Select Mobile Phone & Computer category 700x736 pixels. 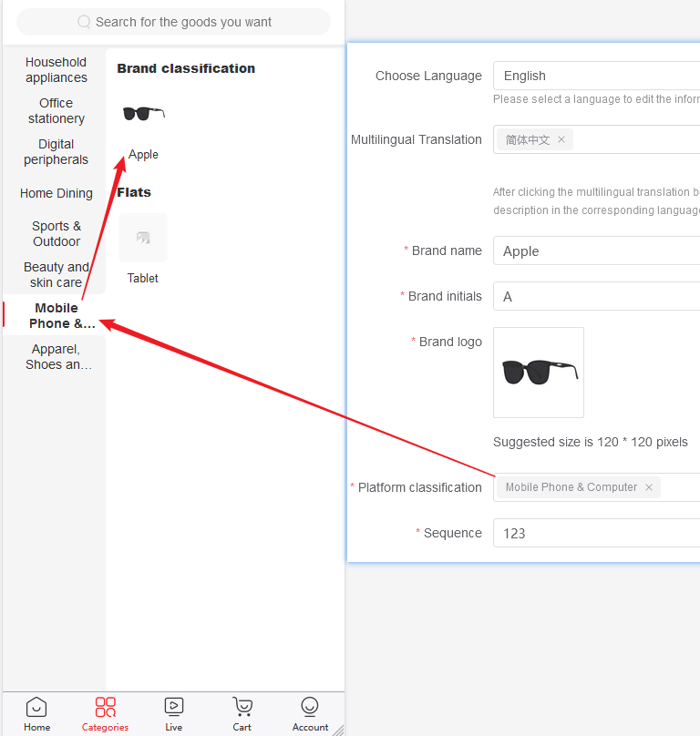coord(55,315)
